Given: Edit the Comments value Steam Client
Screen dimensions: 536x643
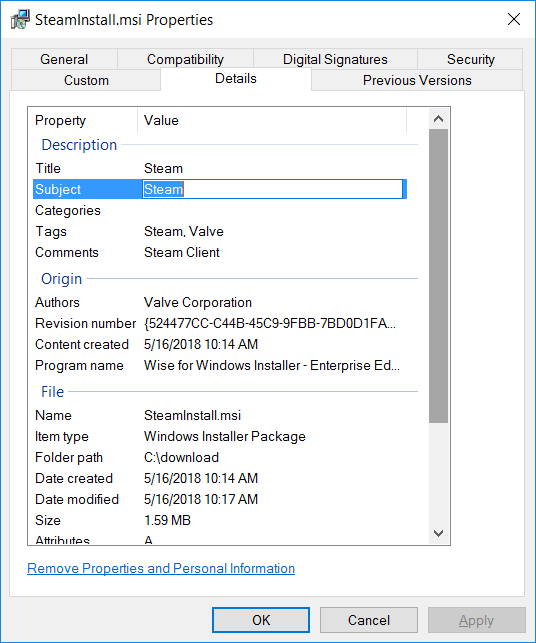Looking at the screenshot, I should (182, 252).
